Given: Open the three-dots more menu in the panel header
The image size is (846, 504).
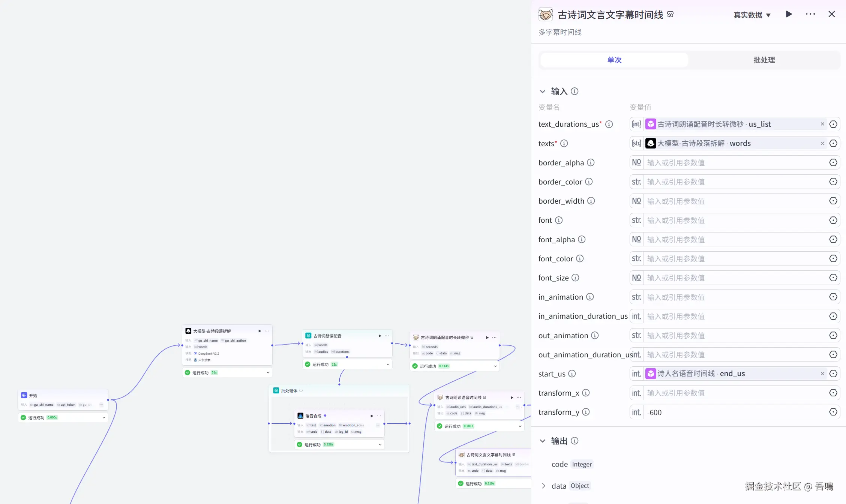Looking at the screenshot, I should 810,14.
